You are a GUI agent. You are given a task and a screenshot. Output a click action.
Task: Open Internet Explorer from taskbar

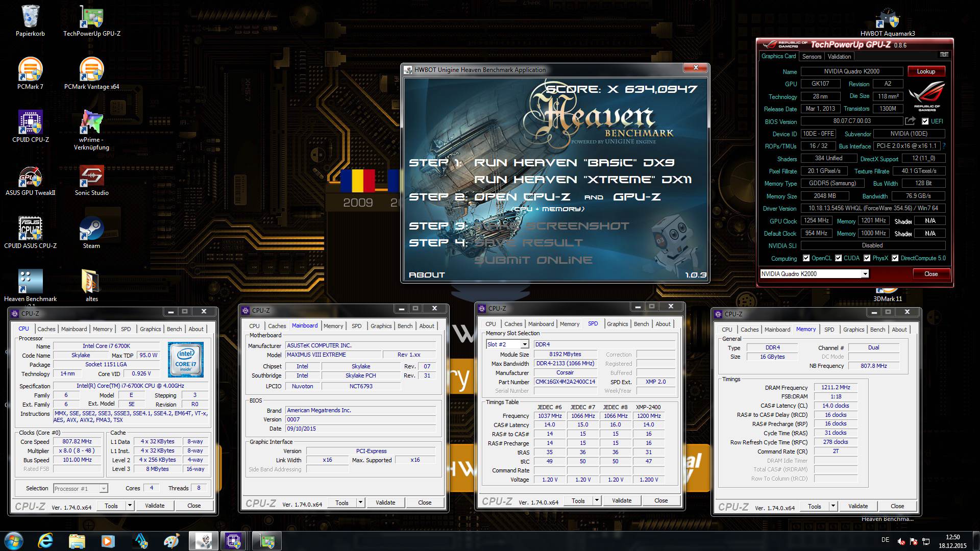[x=45, y=540]
